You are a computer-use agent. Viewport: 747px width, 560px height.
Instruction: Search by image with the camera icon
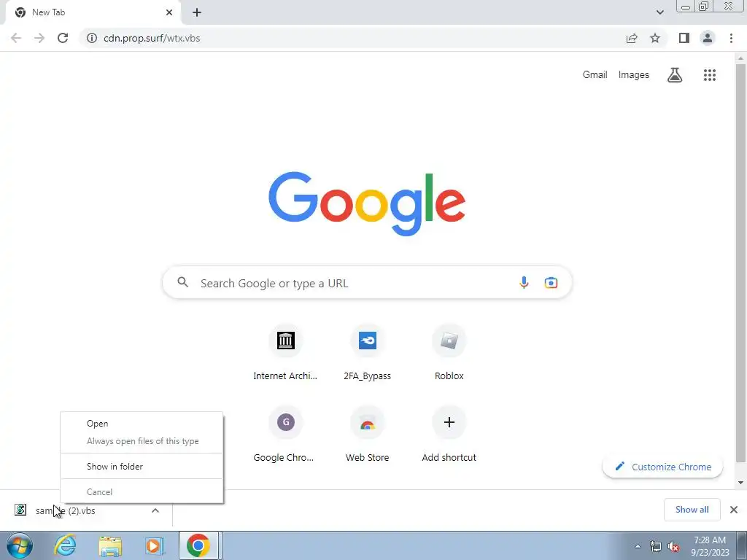coord(551,282)
